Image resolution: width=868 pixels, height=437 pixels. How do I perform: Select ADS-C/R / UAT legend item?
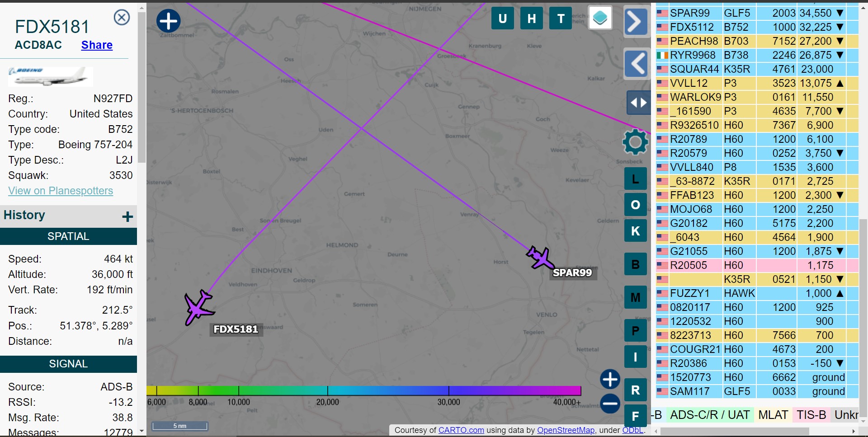(x=709, y=415)
